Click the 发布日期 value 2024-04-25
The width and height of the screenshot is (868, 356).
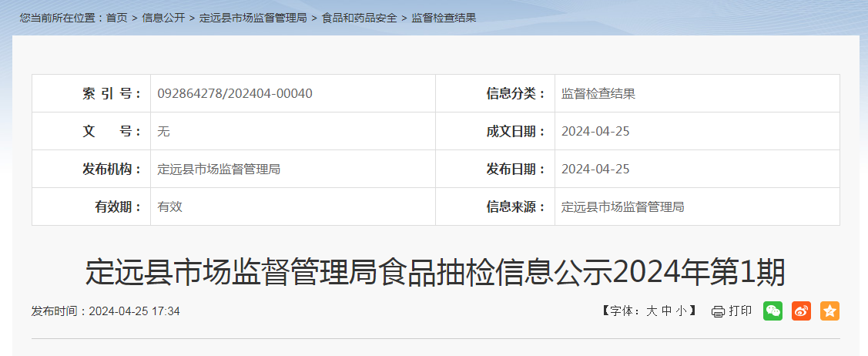[595, 169]
